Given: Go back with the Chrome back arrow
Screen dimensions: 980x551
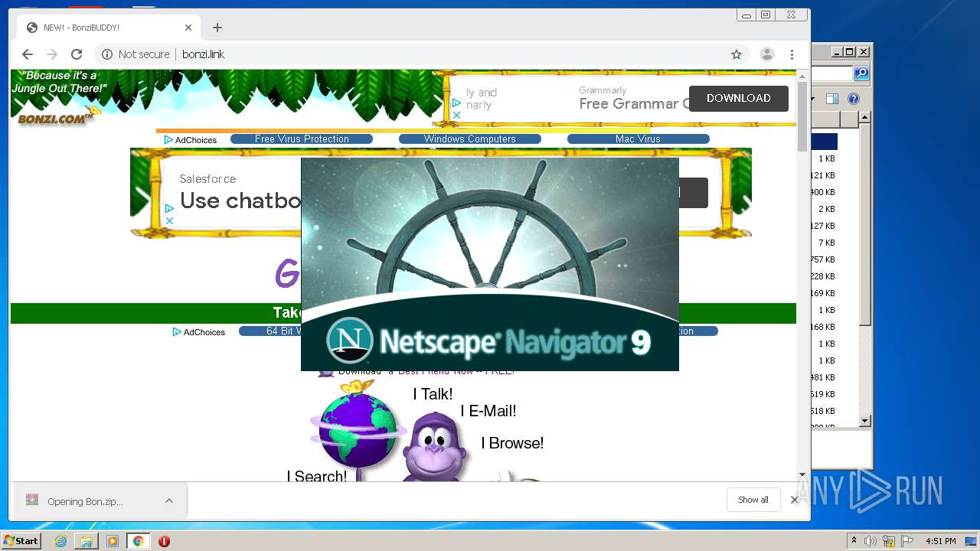Looking at the screenshot, I should pos(28,54).
